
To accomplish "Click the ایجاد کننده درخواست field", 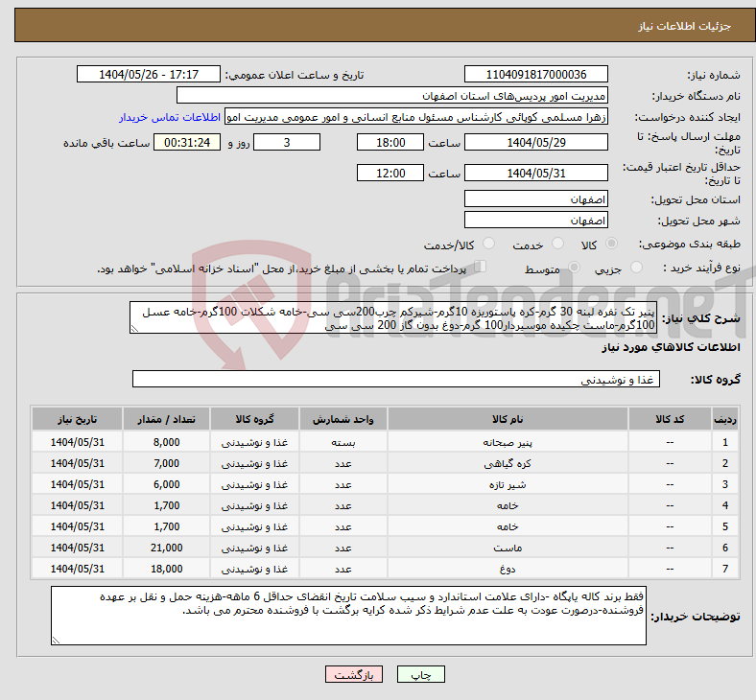I will coord(416,117).
